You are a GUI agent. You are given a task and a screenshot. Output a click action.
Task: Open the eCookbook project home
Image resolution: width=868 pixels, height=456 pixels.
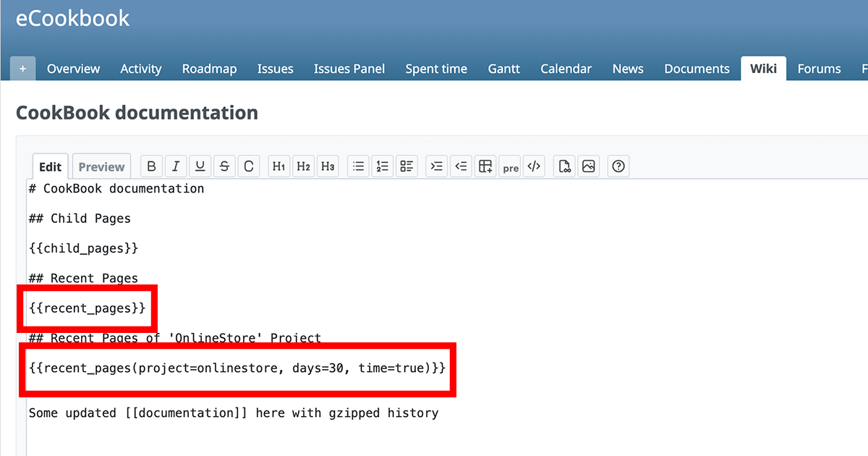point(72,18)
